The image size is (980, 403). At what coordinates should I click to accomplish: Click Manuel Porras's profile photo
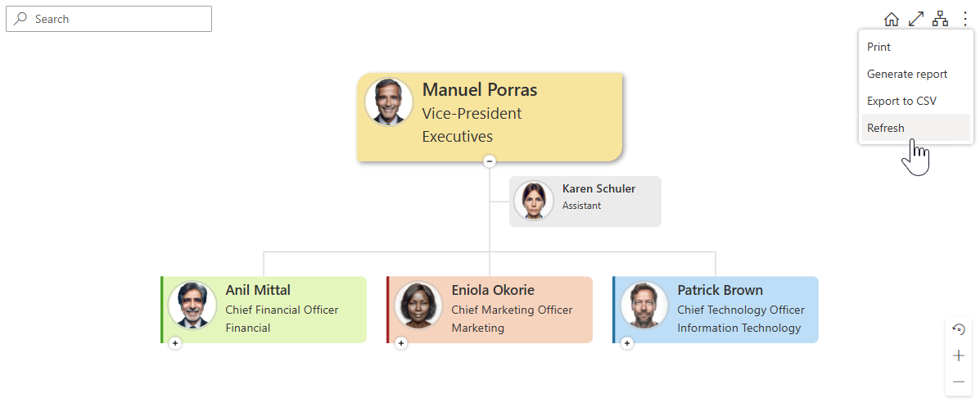click(x=389, y=102)
